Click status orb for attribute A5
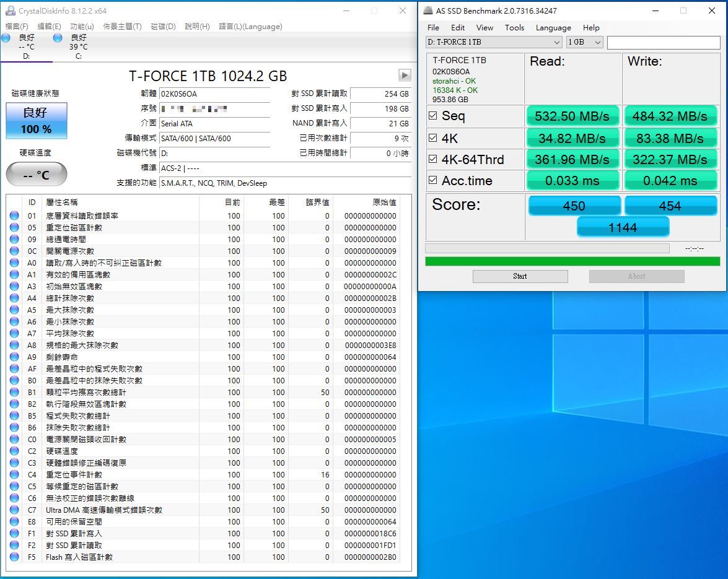This screenshot has width=728, height=579. pyautogui.click(x=14, y=310)
